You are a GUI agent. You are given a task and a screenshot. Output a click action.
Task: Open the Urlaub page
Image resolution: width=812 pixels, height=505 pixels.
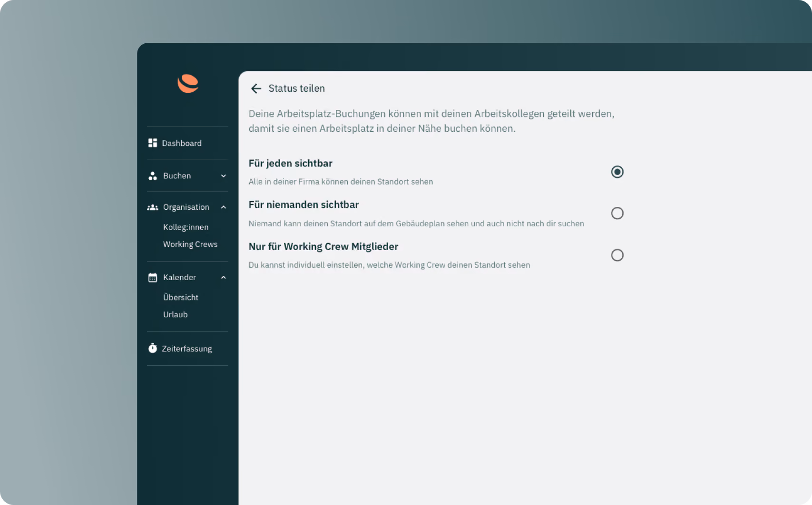click(176, 315)
